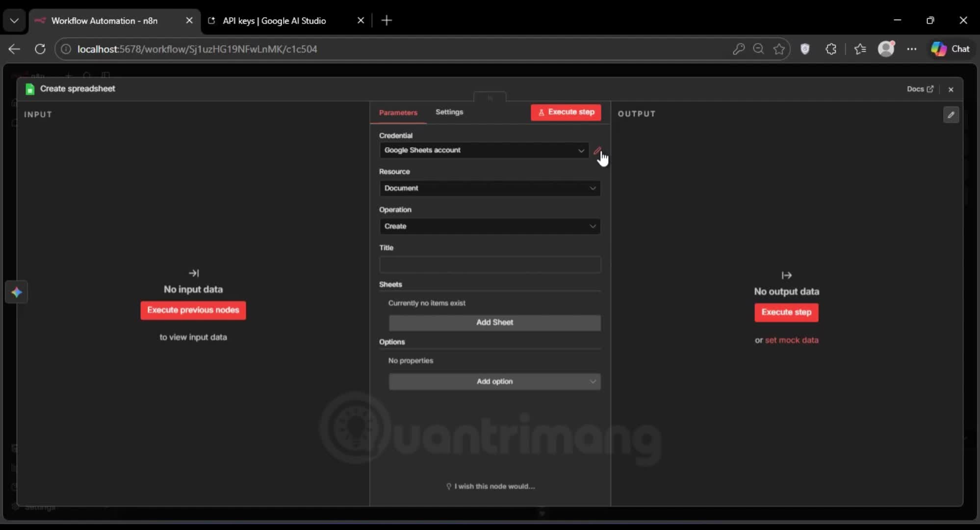Open the Docs external link

920,89
